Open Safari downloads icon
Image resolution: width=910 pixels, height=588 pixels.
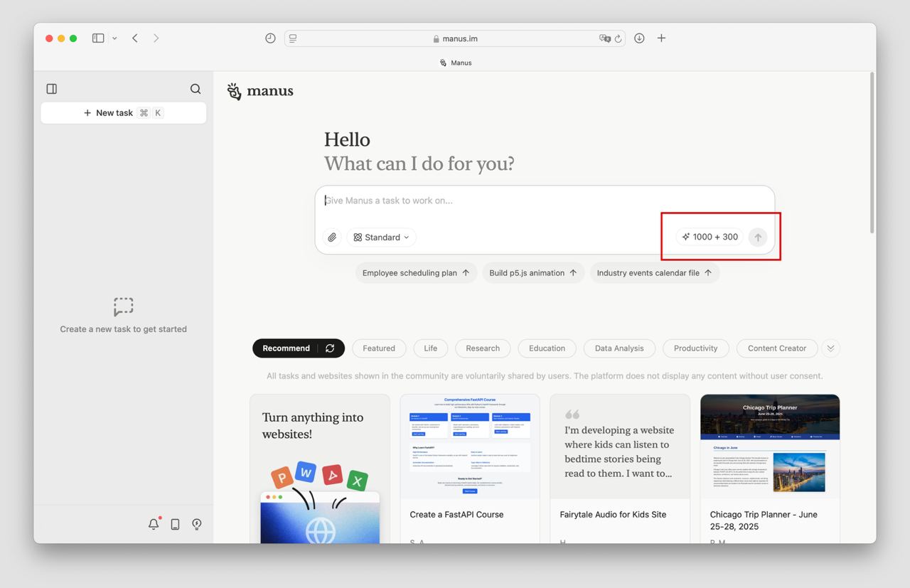pyautogui.click(x=639, y=38)
